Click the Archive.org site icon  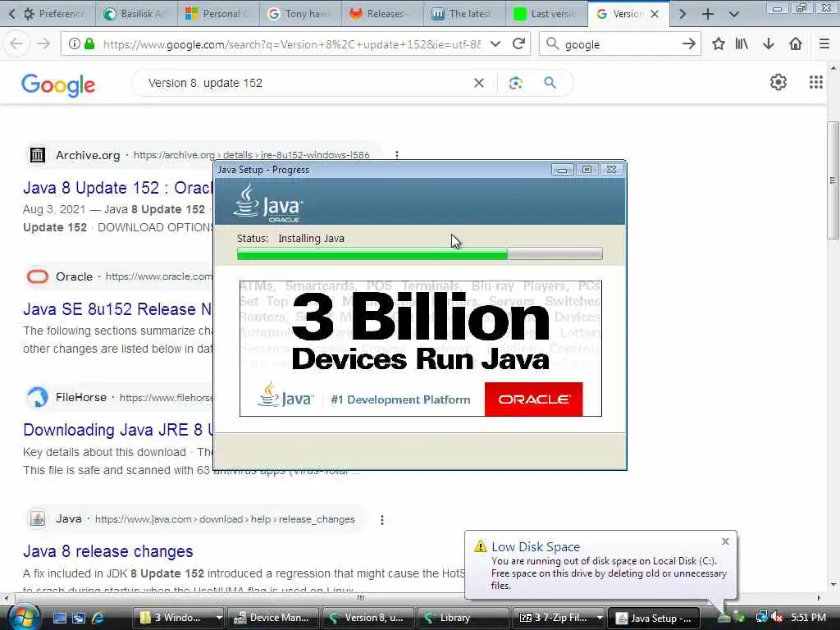point(38,155)
